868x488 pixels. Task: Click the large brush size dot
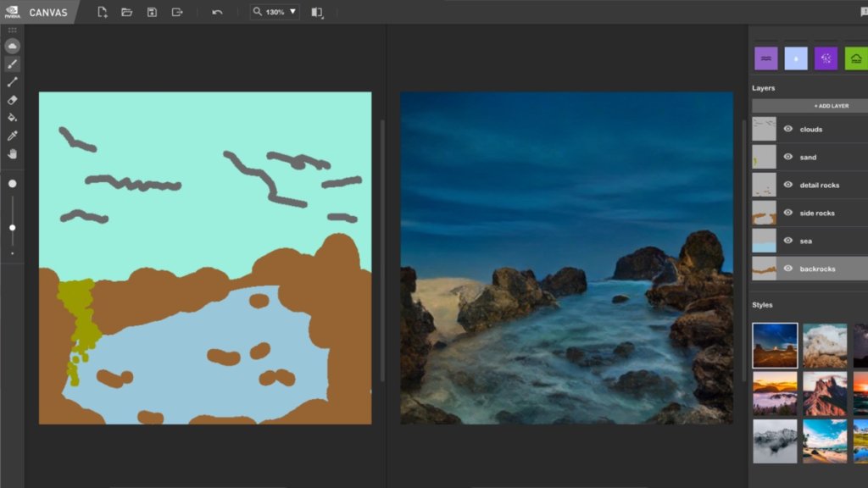[x=12, y=184]
